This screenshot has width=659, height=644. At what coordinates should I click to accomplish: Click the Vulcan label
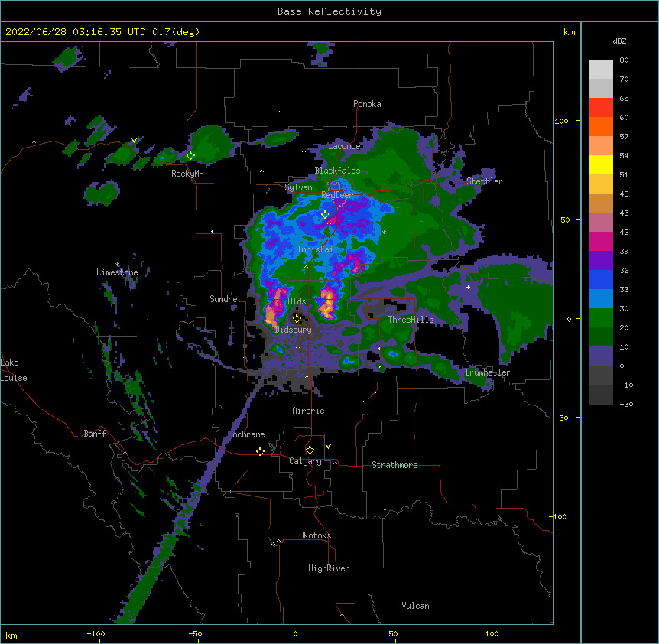click(x=415, y=606)
